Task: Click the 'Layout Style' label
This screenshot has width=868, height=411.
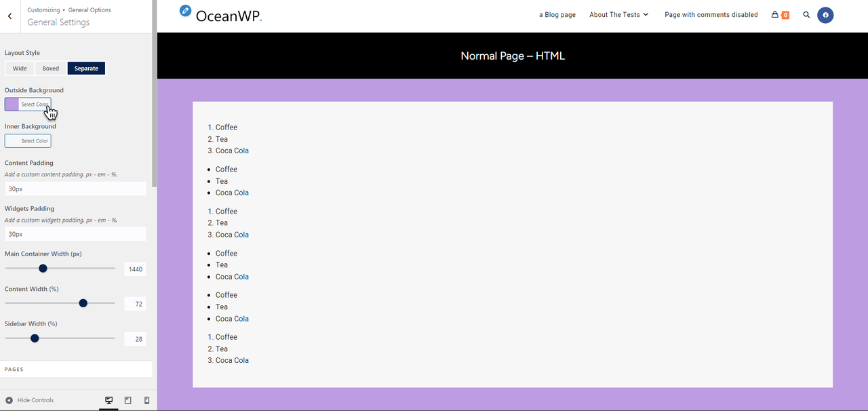Action: (22, 53)
